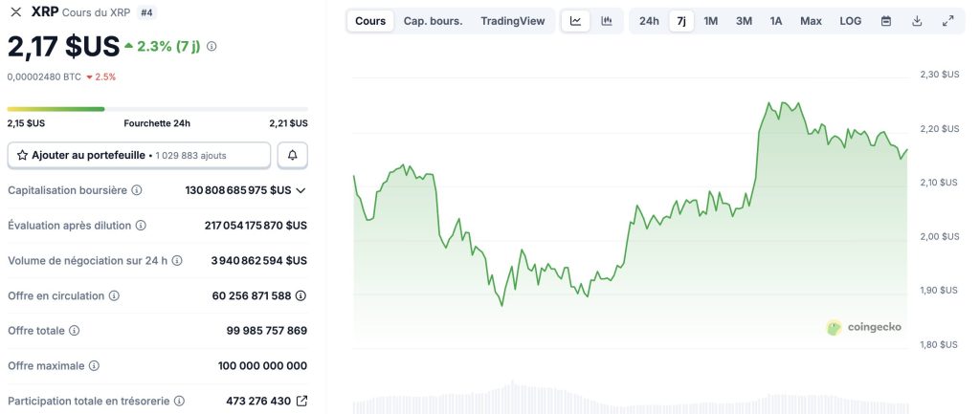Select the 1A time range button

click(x=775, y=21)
